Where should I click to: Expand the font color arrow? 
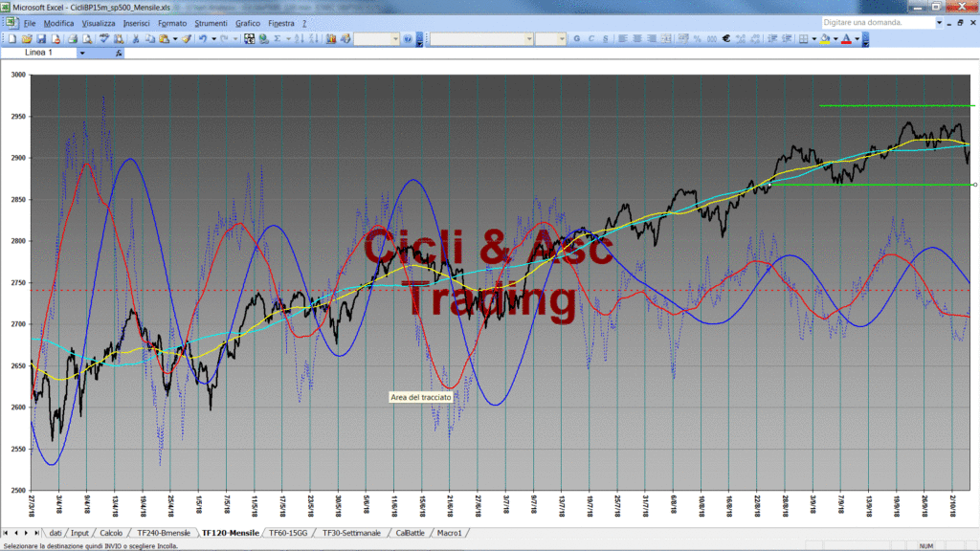[x=857, y=38]
